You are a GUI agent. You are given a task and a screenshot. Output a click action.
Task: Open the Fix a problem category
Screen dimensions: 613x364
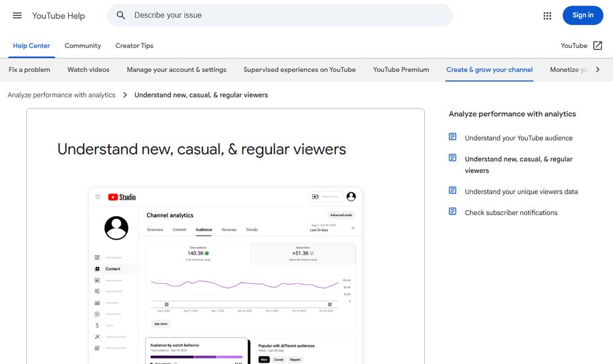click(x=29, y=70)
